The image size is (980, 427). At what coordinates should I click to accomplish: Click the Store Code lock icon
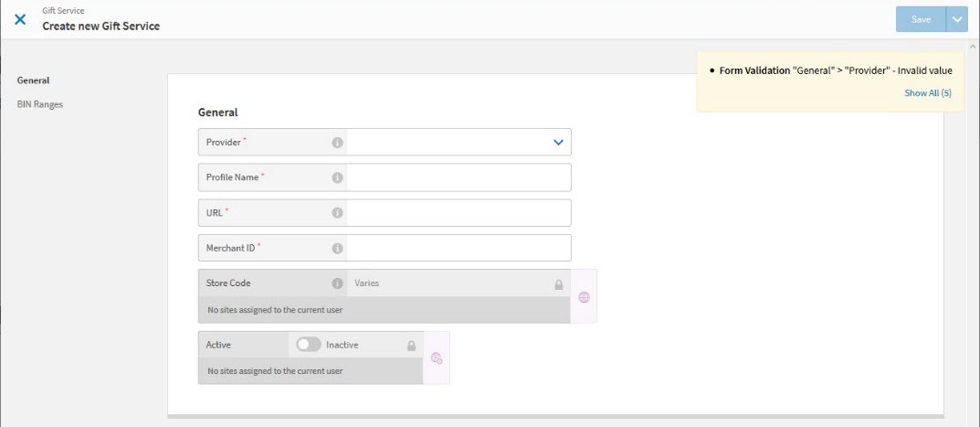point(558,284)
